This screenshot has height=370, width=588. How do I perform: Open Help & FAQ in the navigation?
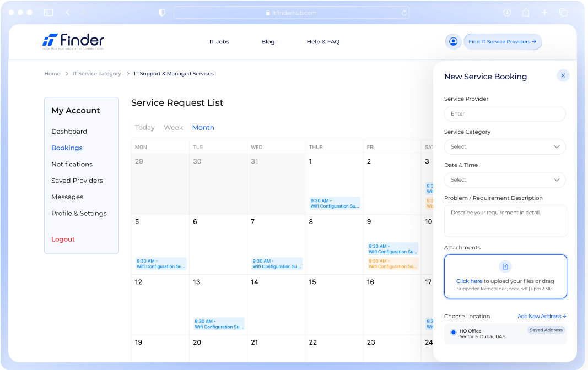(323, 41)
